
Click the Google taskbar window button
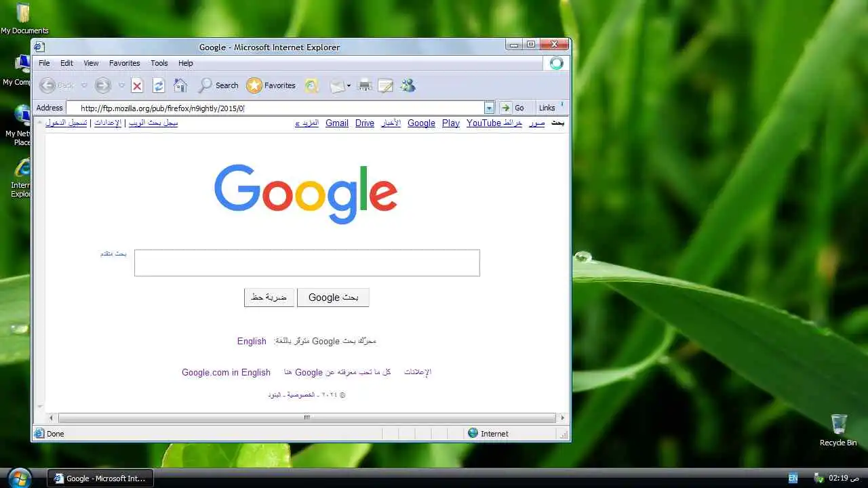[x=100, y=478]
